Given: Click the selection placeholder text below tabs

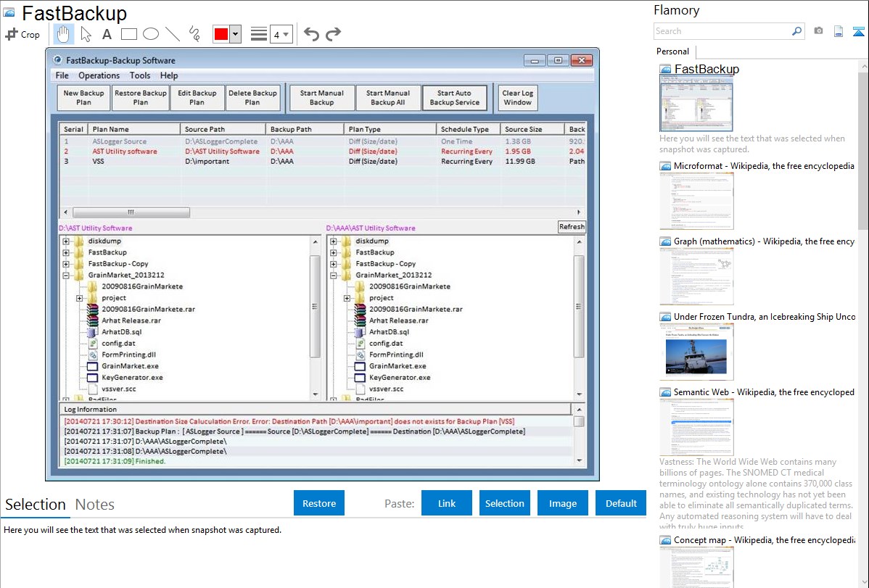Looking at the screenshot, I should (142, 530).
